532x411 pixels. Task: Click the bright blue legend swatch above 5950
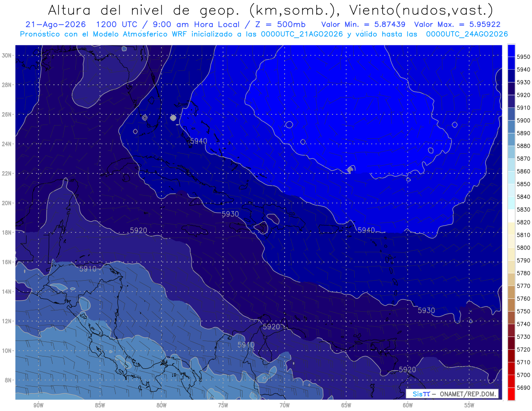tap(511, 51)
